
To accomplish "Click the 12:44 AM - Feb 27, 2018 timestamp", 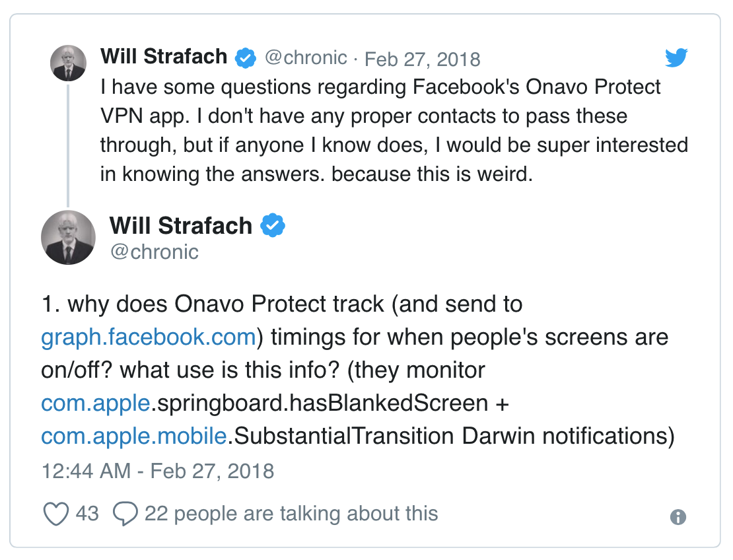I will (x=157, y=471).
